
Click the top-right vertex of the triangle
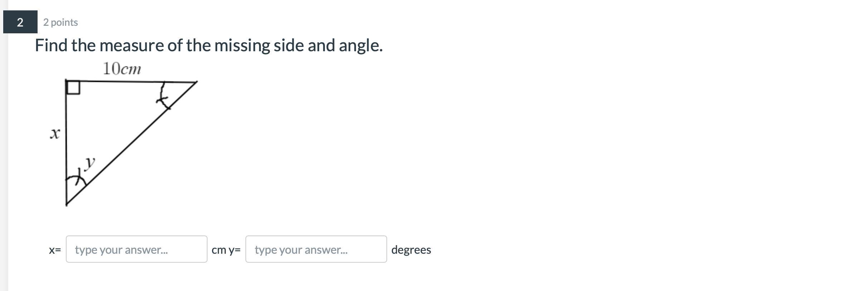[196, 82]
